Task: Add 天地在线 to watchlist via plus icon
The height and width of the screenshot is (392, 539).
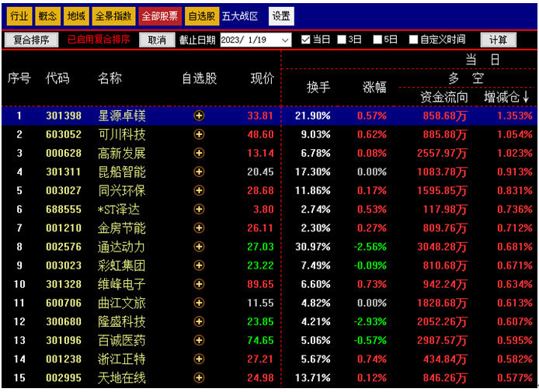Action: pos(199,377)
